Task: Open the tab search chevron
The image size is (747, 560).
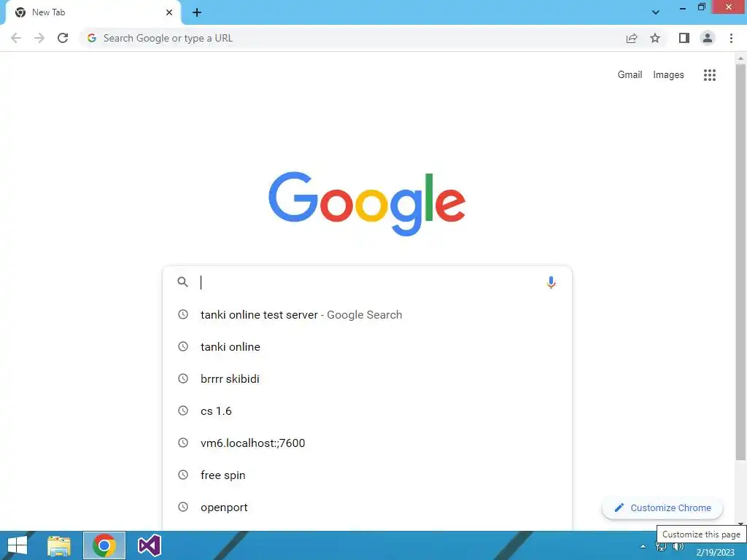Action: pos(656,12)
